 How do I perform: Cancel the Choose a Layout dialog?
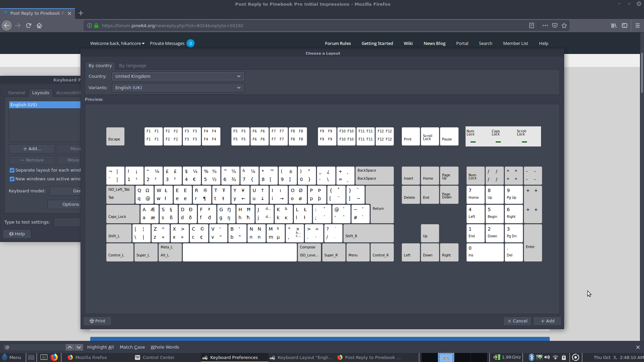click(517, 321)
